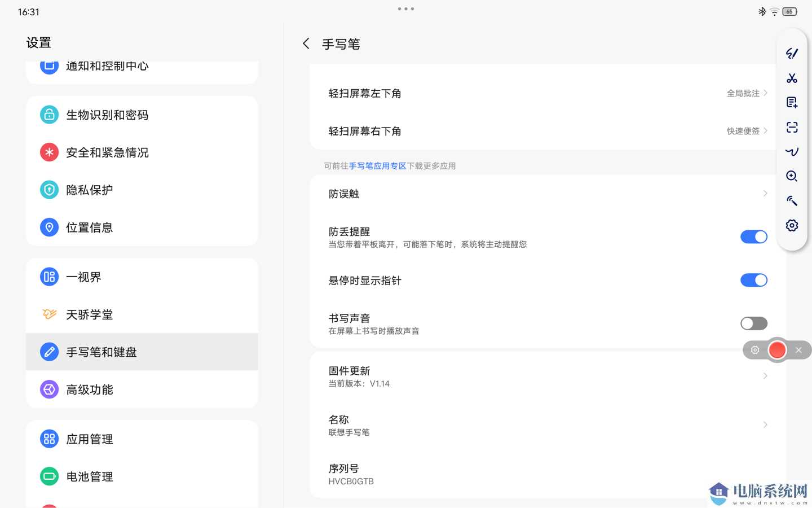The width and height of the screenshot is (812, 508).
Task: Tap the 序列号 HVCB0GTB row
Action: pyautogui.click(x=548, y=474)
